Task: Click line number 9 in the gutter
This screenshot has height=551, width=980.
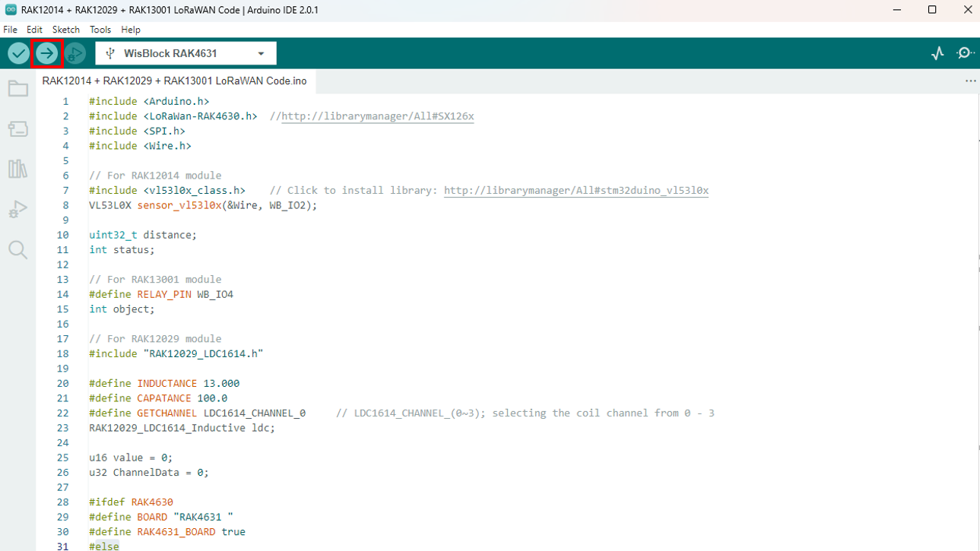Action: click(x=65, y=220)
